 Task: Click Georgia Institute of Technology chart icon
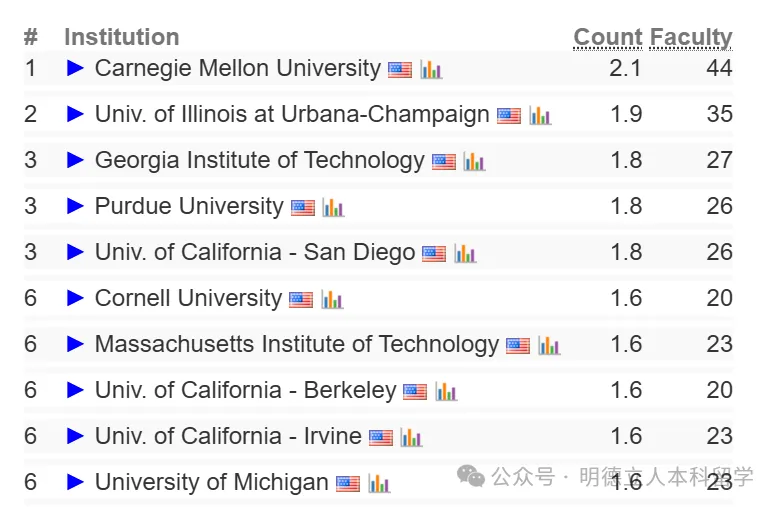point(474,162)
